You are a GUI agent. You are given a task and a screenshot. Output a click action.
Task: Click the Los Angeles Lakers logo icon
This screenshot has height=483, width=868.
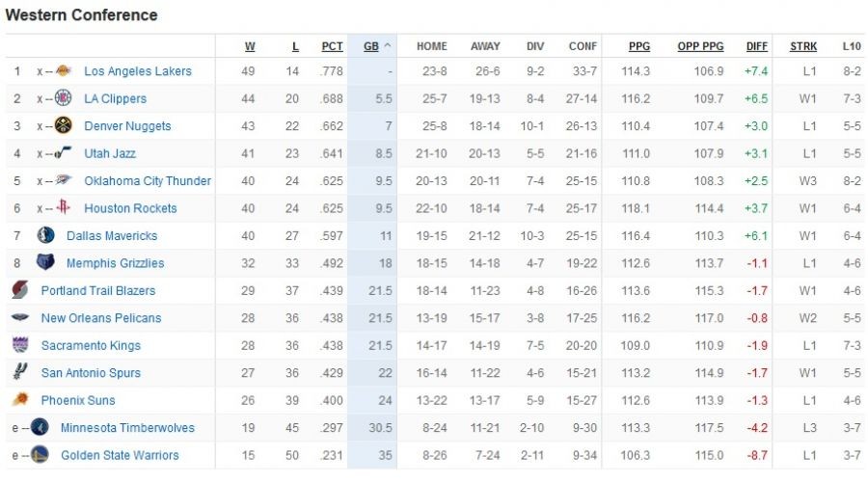tap(64, 70)
